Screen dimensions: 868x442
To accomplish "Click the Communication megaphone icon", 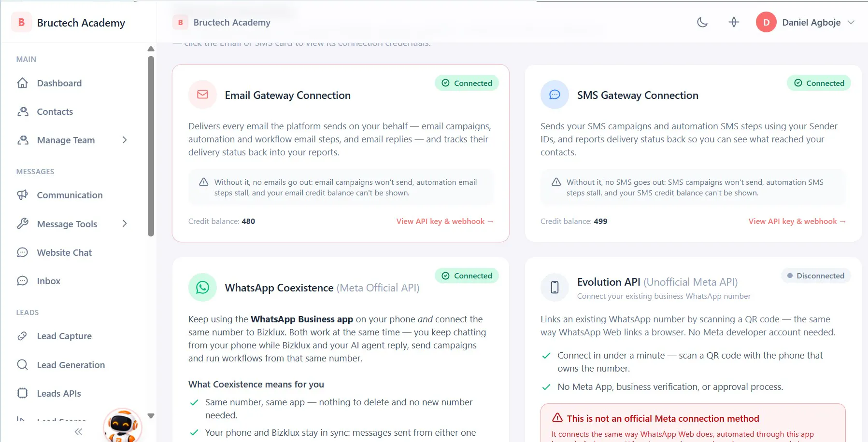I will (x=23, y=195).
